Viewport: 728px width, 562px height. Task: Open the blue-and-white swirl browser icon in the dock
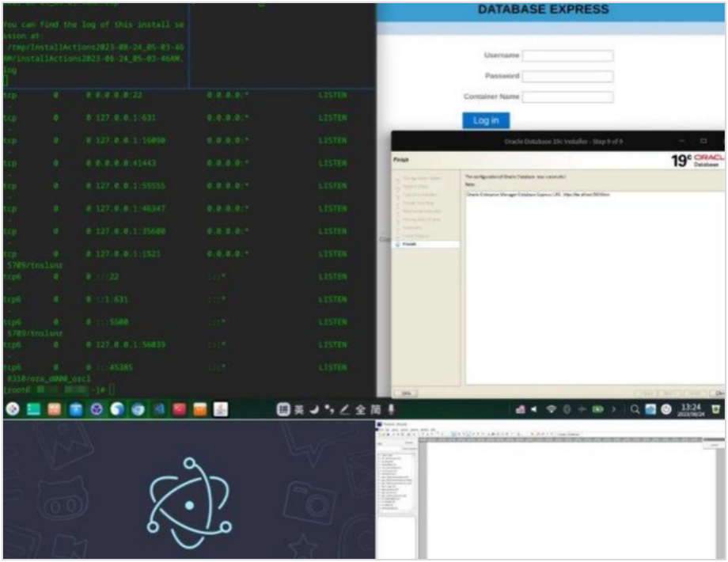coord(117,409)
